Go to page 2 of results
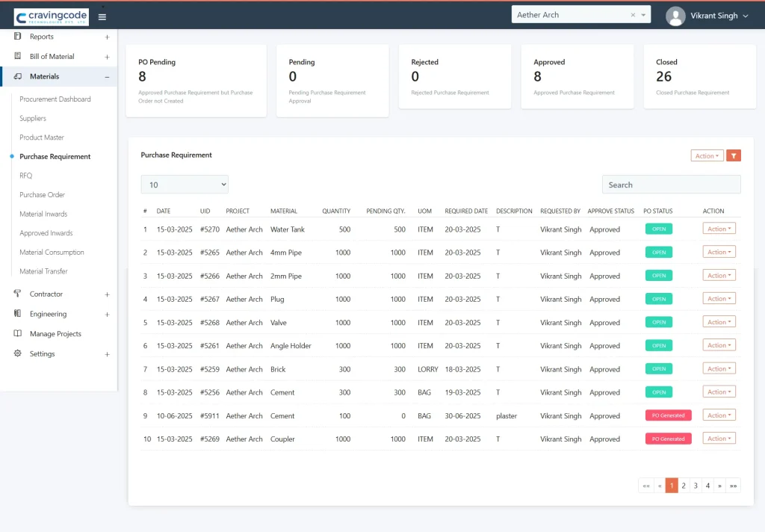765x532 pixels. 683,486
